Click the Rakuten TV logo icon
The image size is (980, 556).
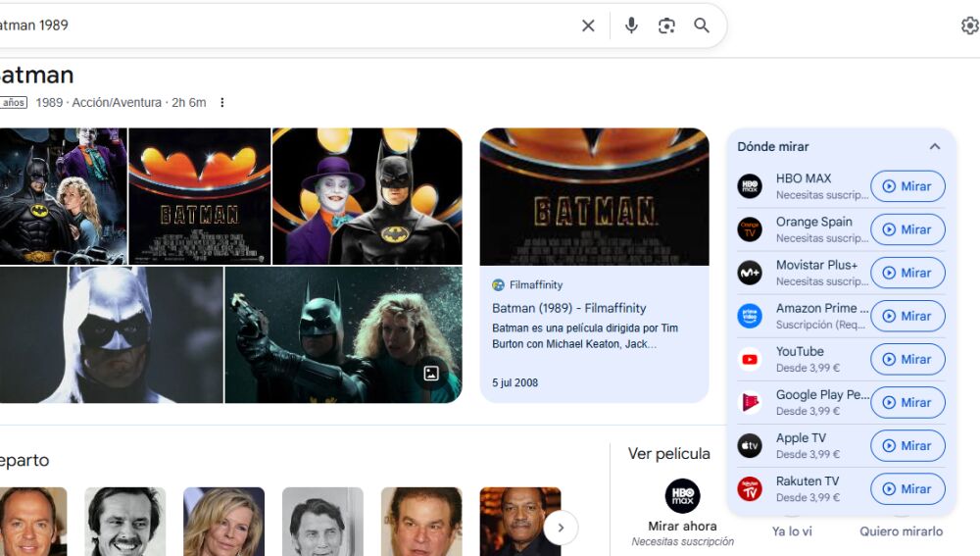[750, 488]
